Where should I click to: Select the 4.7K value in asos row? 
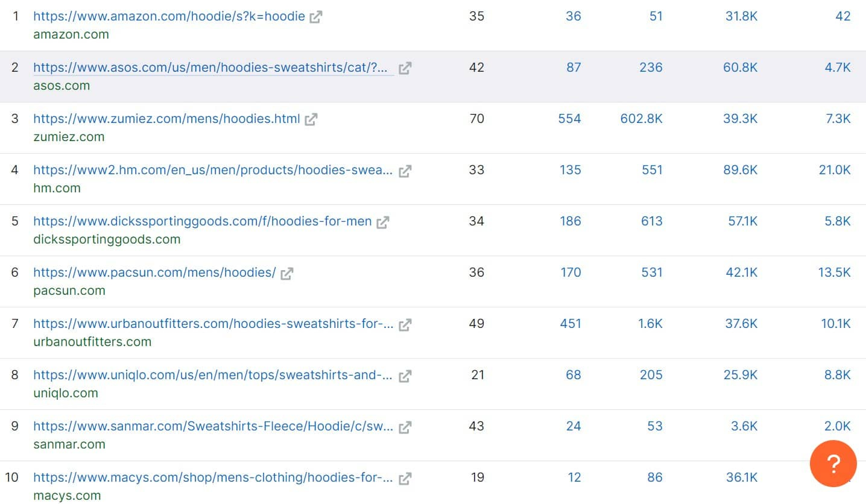(838, 68)
